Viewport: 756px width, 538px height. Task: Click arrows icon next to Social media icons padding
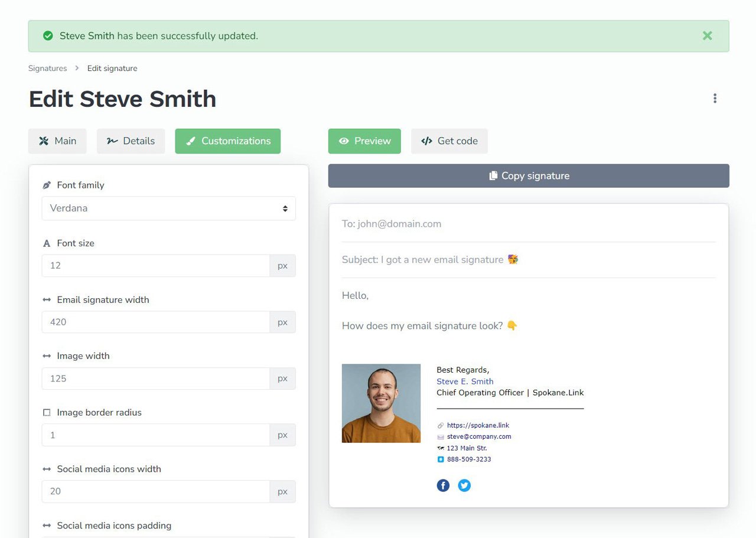[47, 526]
